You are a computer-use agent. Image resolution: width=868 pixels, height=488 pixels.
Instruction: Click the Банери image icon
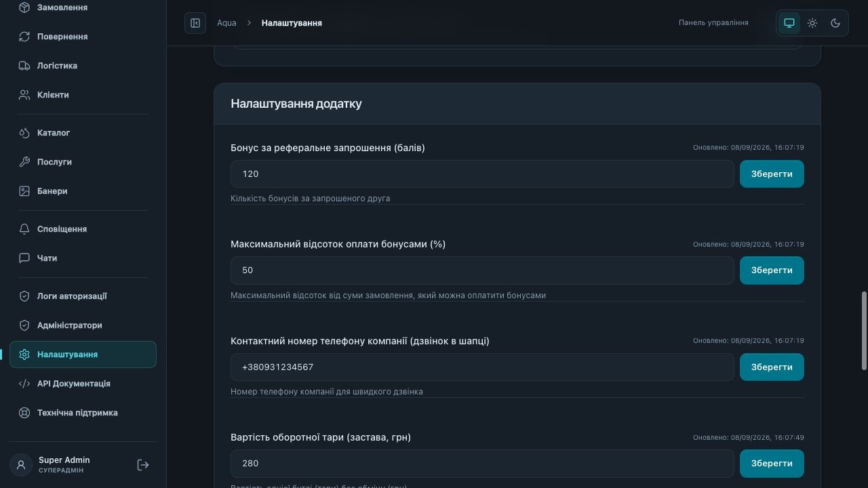[24, 191]
